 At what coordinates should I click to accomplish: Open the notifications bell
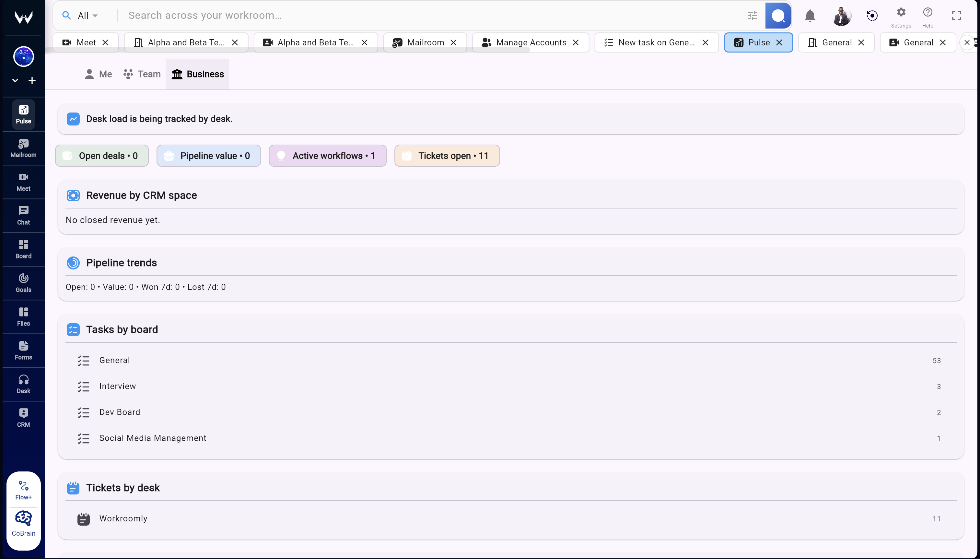(x=810, y=15)
